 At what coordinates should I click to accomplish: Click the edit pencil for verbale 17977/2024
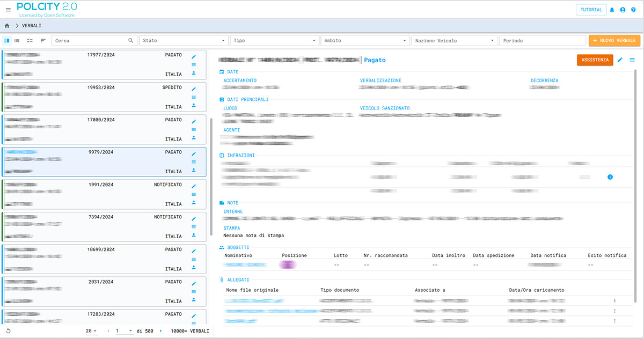coord(194,56)
